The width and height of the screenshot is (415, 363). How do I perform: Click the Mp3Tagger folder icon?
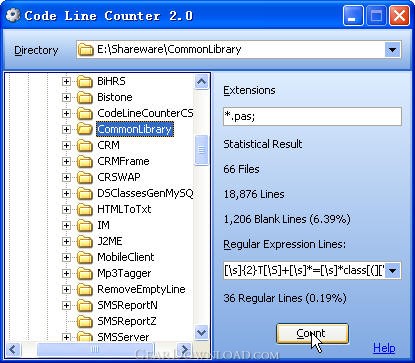(x=85, y=273)
